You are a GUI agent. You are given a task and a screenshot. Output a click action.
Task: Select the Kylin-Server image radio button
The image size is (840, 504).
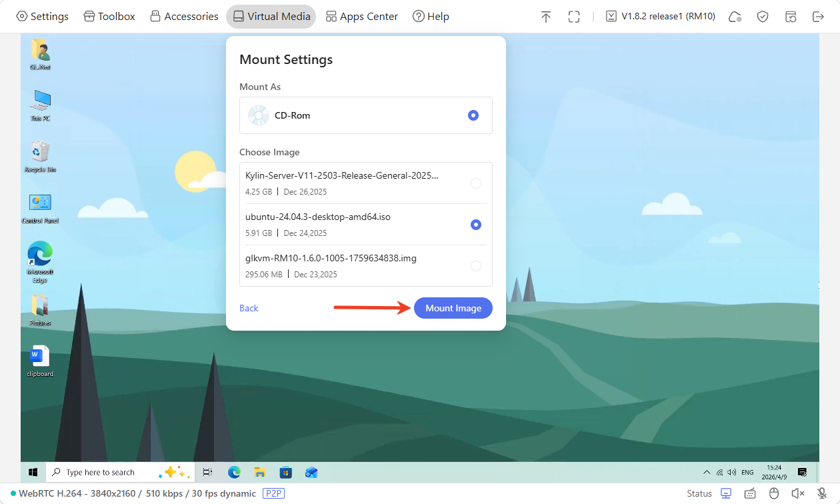click(x=476, y=183)
